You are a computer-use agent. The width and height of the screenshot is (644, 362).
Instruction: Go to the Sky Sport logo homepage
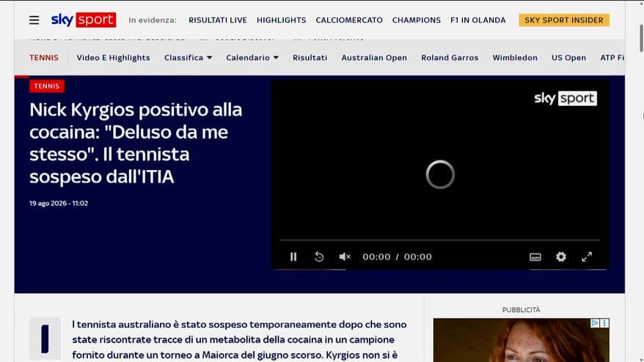tap(84, 20)
